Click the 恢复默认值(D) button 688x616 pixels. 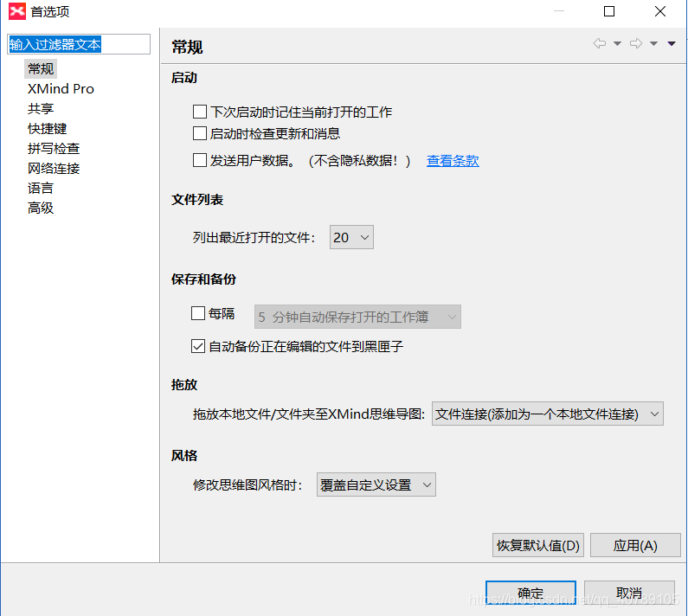point(538,545)
